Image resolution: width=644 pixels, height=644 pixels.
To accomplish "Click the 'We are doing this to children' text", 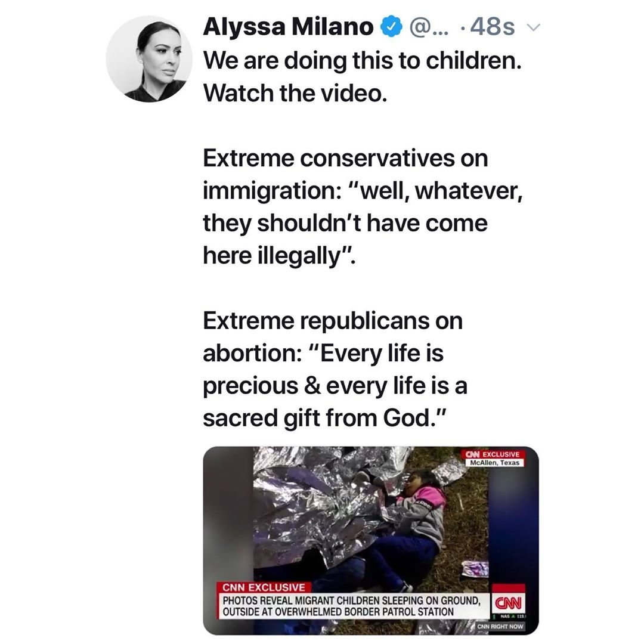I will (363, 61).
